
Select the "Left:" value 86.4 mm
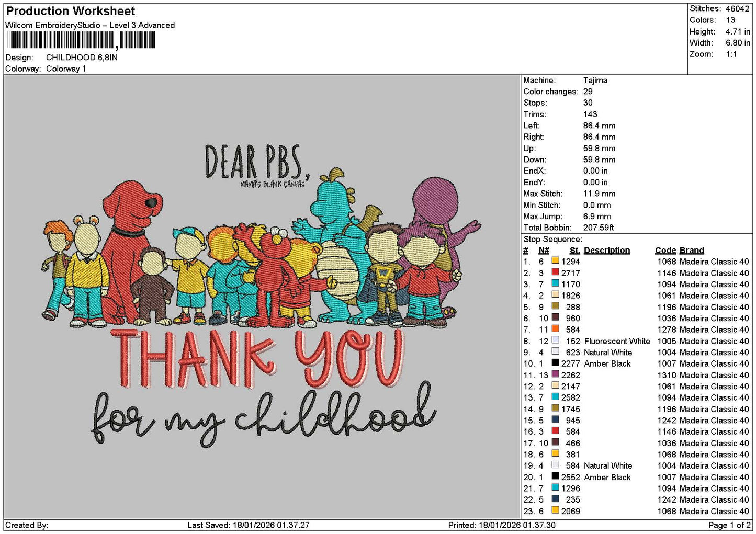click(600, 126)
